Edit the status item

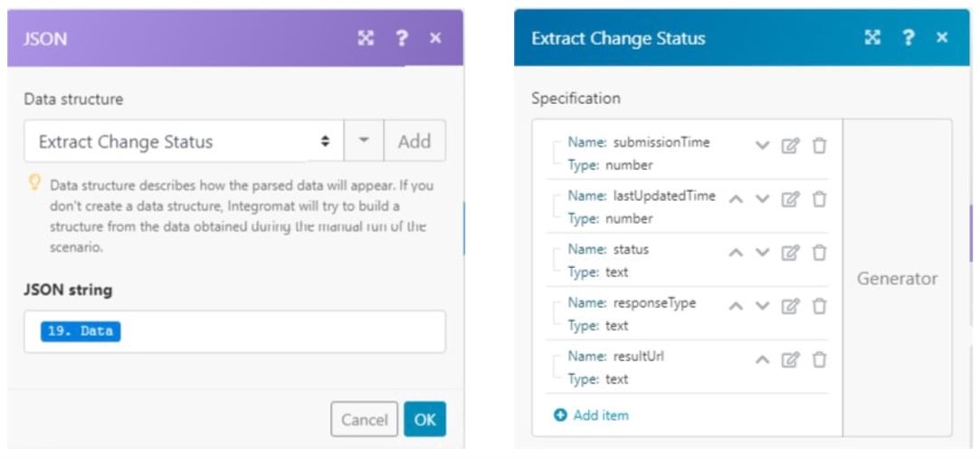tap(790, 253)
